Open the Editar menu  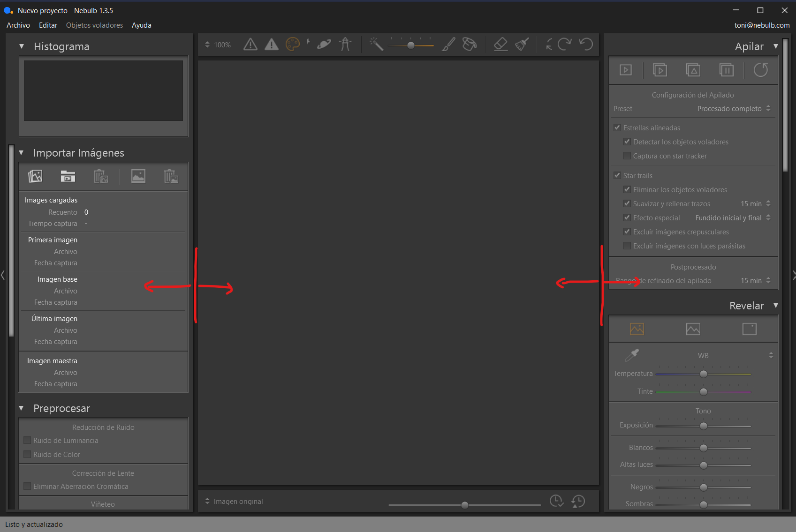pyautogui.click(x=48, y=25)
